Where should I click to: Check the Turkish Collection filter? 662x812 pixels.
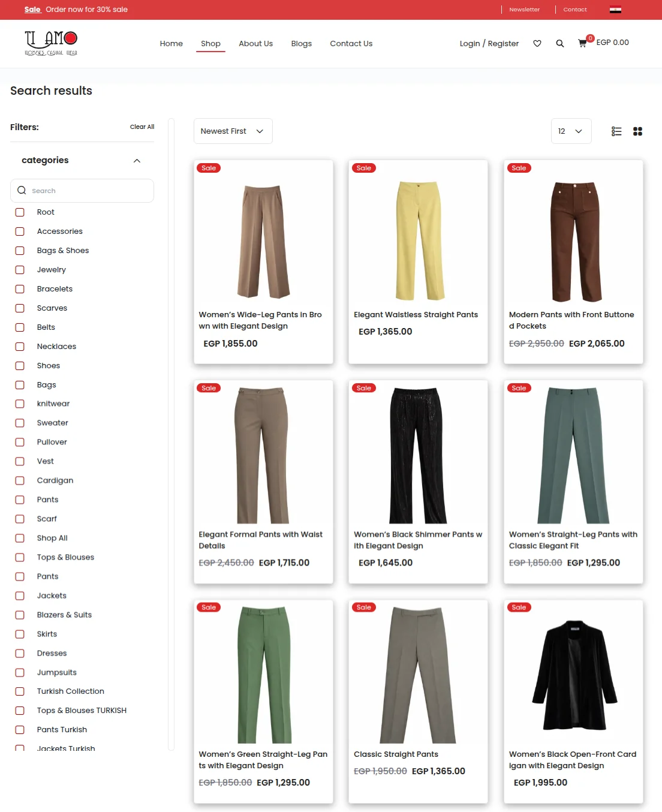[x=20, y=691]
